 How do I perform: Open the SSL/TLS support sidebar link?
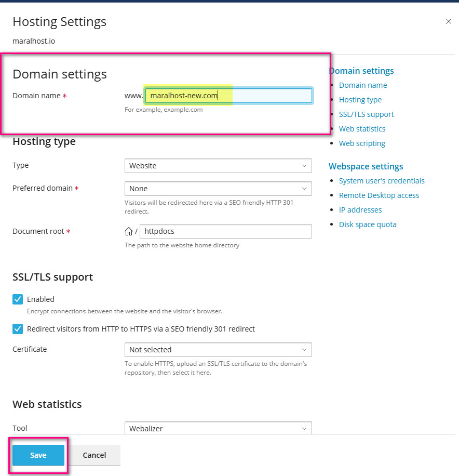pyautogui.click(x=367, y=114)
